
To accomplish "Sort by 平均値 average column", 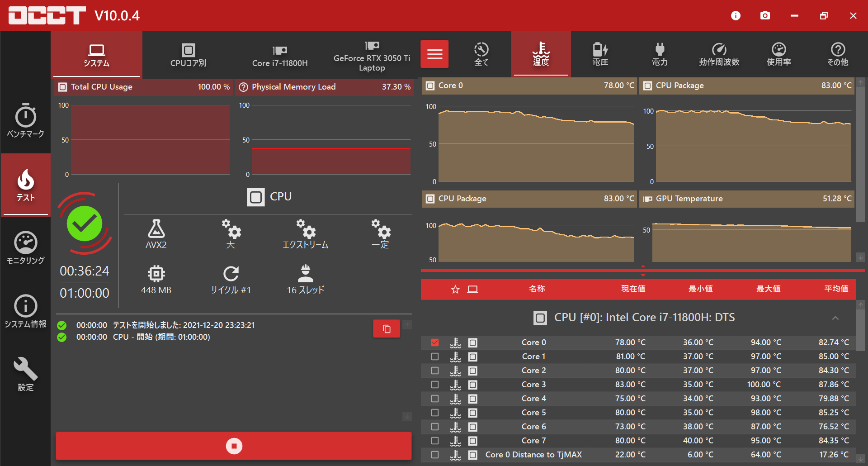I will coord(836,289).
